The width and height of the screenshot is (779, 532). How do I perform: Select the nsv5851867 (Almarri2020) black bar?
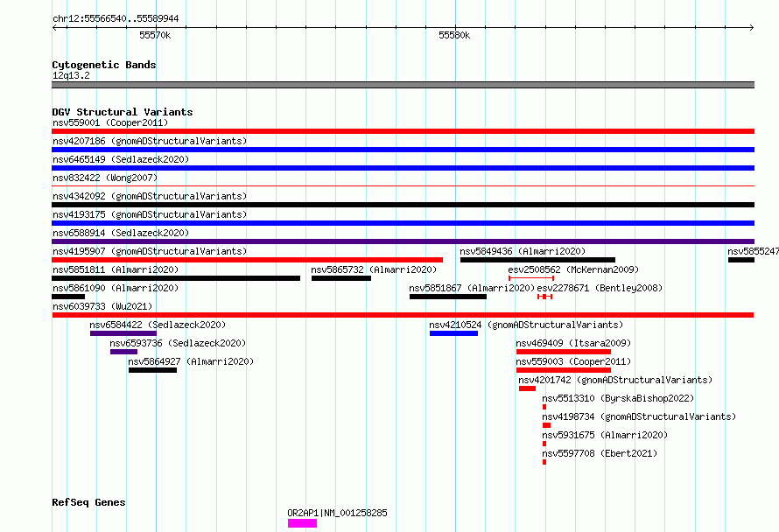pyautogui.click(x=448, y=297)
